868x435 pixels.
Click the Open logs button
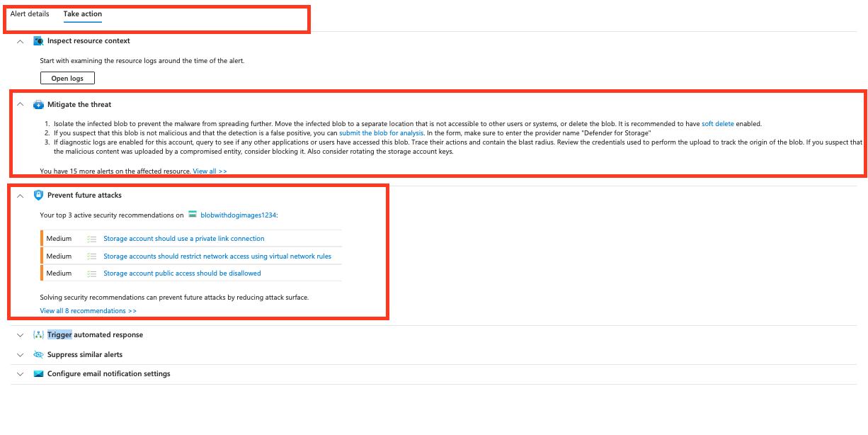point(67,78)
